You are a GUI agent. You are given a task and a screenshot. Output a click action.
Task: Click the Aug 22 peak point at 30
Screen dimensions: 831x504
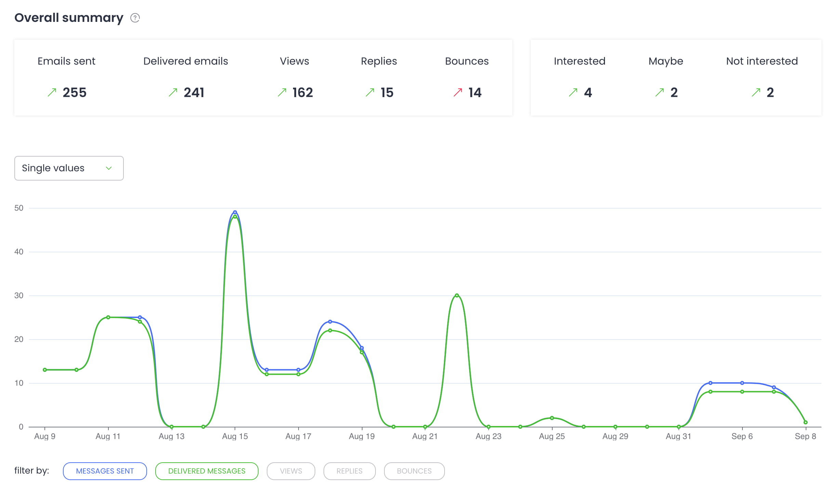click(x=457, y=295)
